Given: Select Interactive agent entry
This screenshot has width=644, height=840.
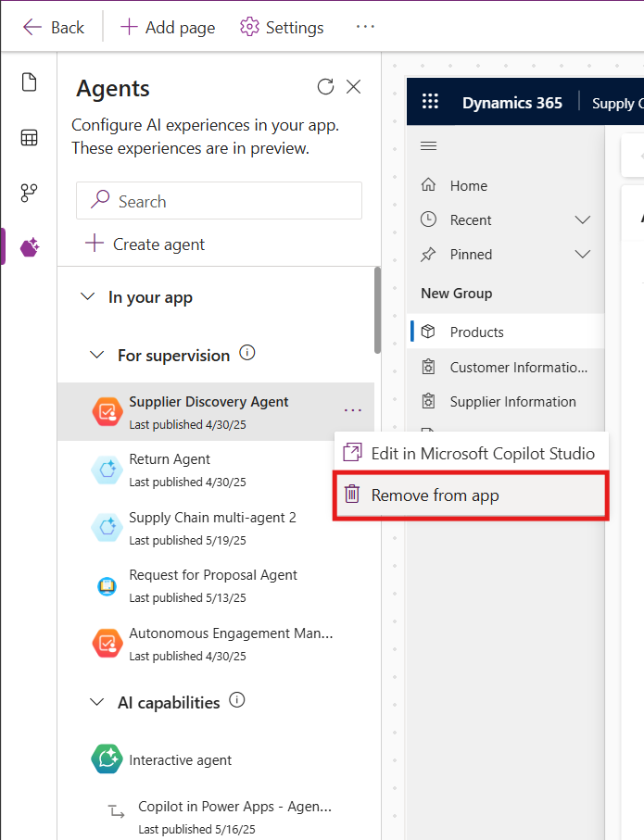Looking at the screenshot, I should (216, 759).
